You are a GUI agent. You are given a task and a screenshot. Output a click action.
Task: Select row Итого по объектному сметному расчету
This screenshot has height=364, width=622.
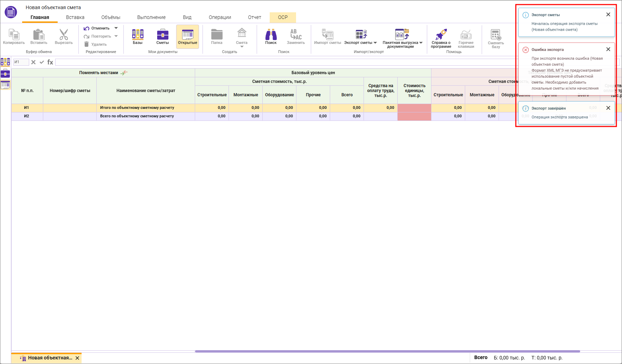tap(137, 108)
